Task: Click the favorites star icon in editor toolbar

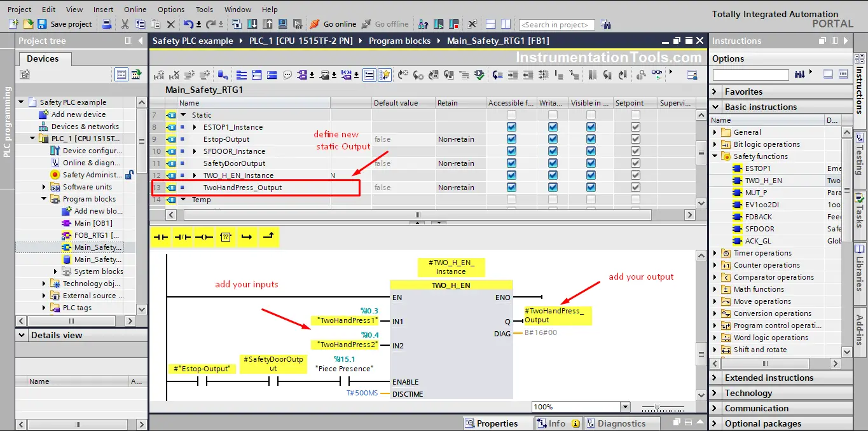Action: [384, 75]
